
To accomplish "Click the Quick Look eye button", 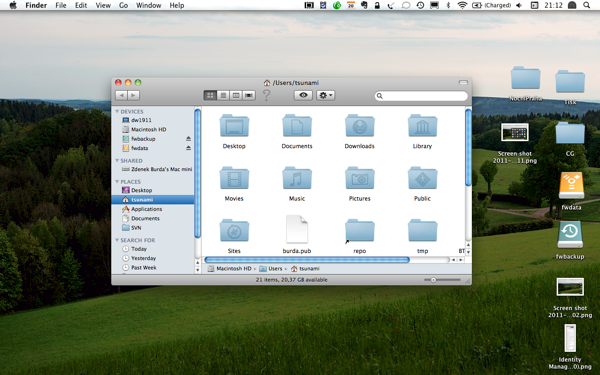I will [303, 95].
